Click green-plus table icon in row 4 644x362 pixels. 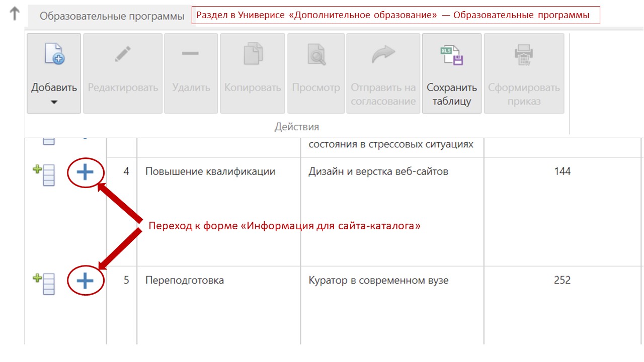[44, 175]
